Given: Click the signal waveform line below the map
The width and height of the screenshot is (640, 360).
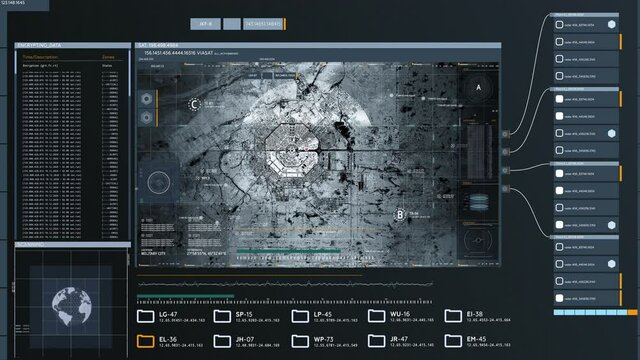Looking at the screenshot, I should pos(285,284).
